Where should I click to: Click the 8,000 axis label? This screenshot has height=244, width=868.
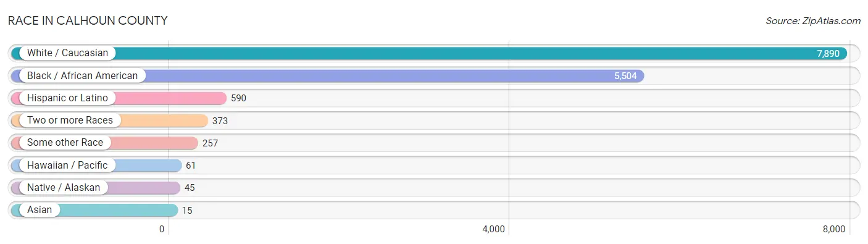833,229
